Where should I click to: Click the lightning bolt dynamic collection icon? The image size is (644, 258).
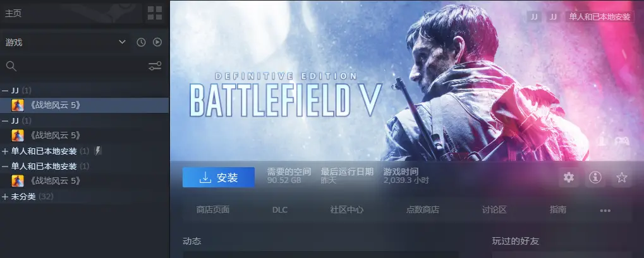(98, 151)
